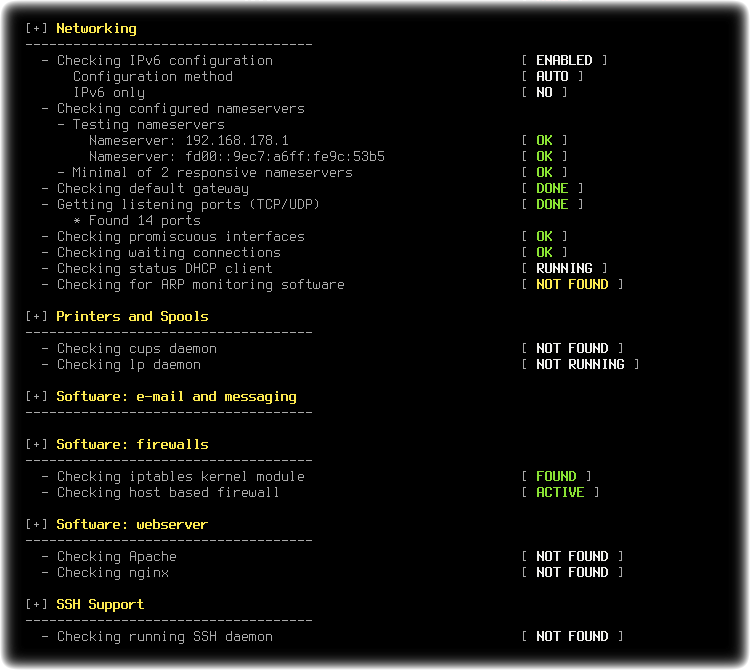
Task: Click OK status for promiscuous interfaces
Action: 544,236
